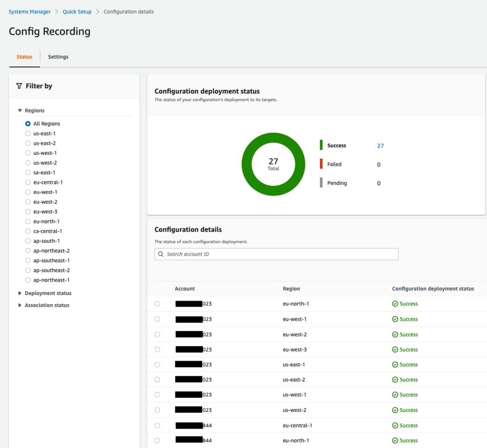Click the Search account ID field
Image resolution: width=487 pixels, height=448 pixels.
(276, 254)
